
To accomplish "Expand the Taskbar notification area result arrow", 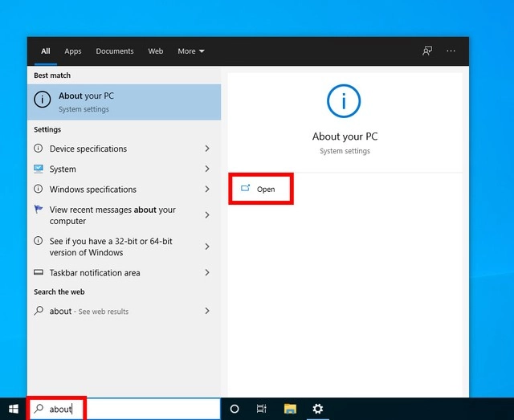I will point(207,272).
